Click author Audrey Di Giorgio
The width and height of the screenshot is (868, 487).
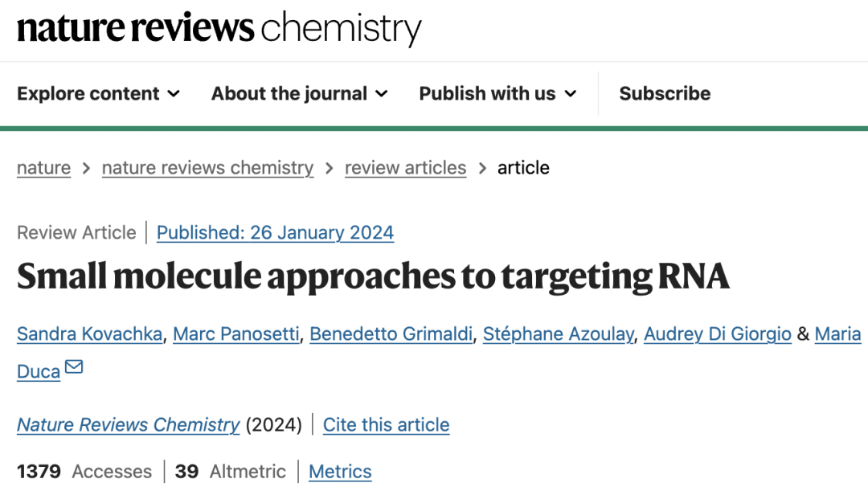(x=718, y=334)
